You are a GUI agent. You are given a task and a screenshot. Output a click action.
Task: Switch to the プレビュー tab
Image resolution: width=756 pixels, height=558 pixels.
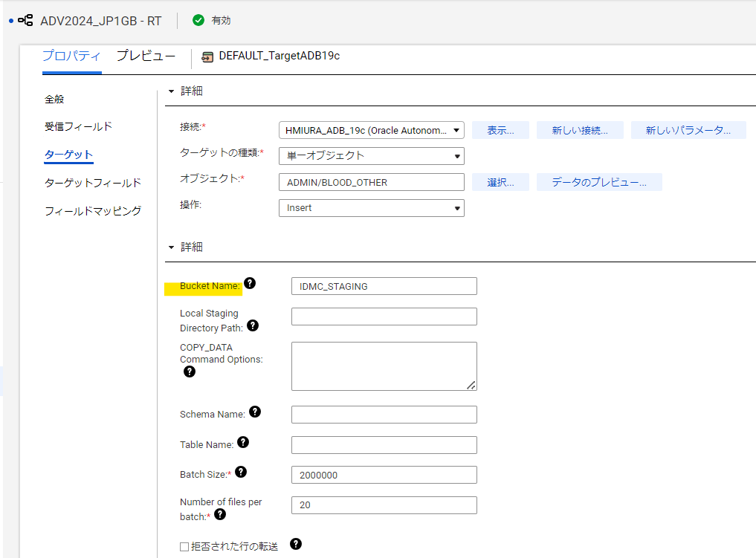(146, 56)
